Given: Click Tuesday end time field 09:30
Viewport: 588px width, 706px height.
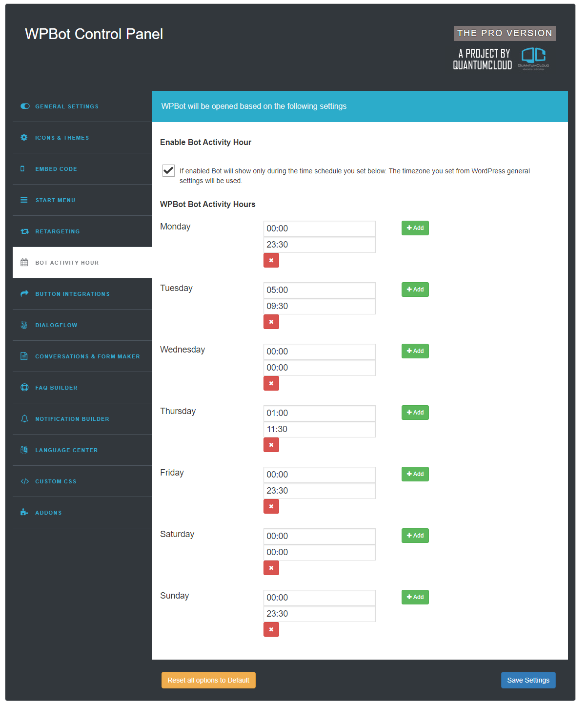Looking at the screenshot, I should point(320,306).
